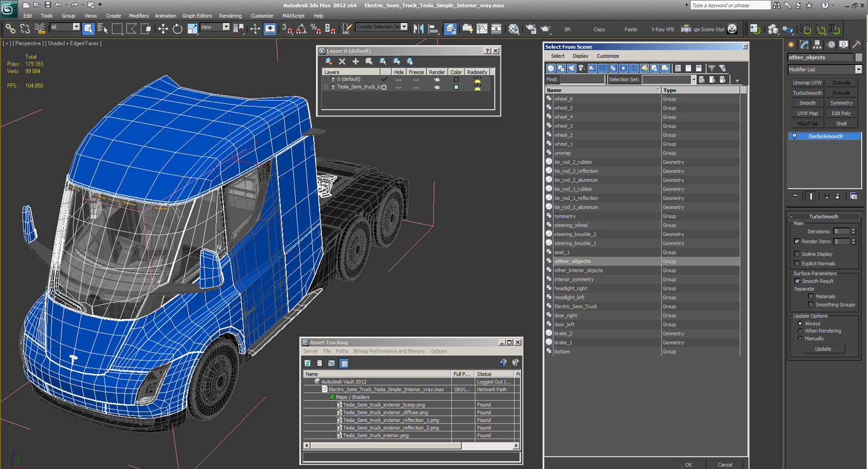
Task: Toggle the Isoline Display checkbox
Action: click(796, 254)
